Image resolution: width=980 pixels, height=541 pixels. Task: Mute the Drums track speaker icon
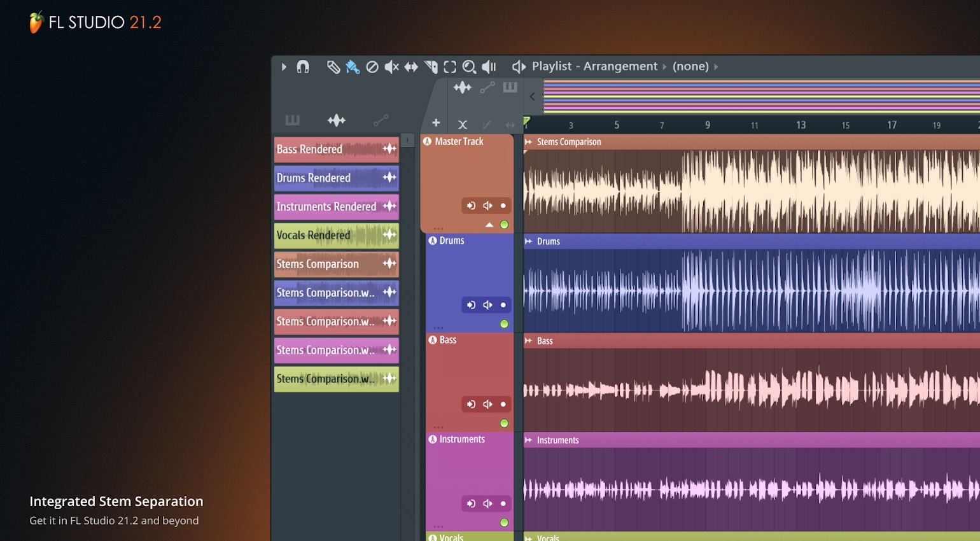(487, 305)
